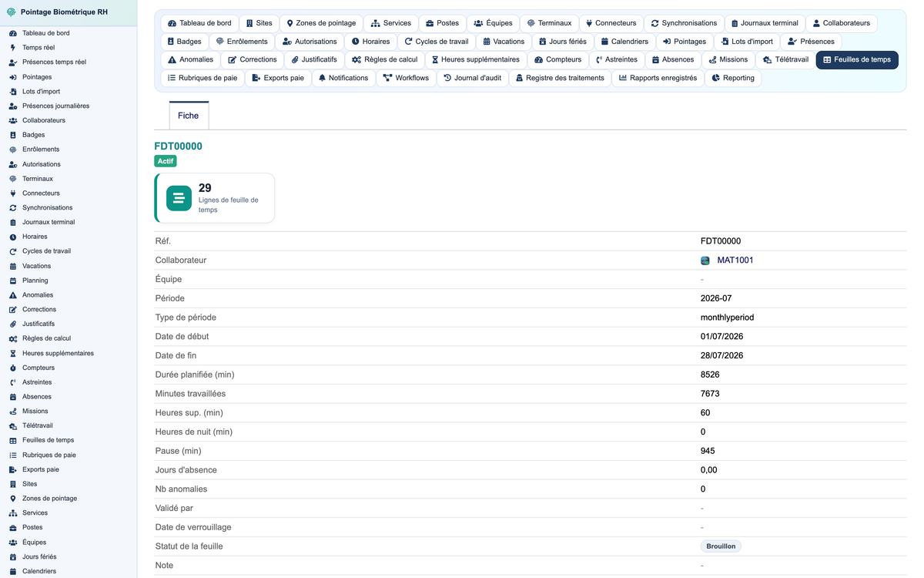Screen dimensions: 924x578
Task: Click the Compteurs gauge icon in sidebar
Action: coord(13,368)
